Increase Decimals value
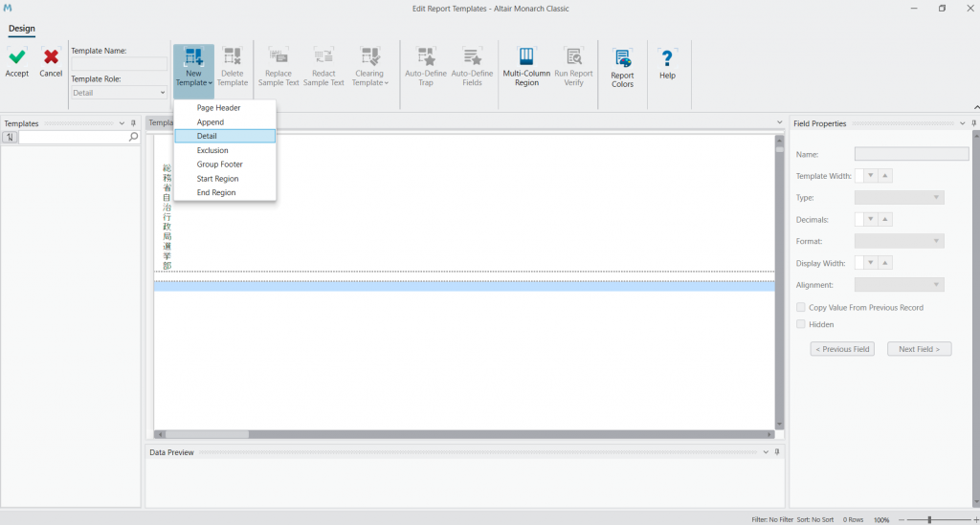 tap(885, 219)
